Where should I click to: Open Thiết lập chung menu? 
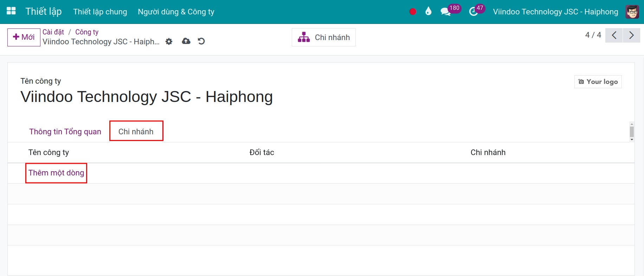pos(100,12)
